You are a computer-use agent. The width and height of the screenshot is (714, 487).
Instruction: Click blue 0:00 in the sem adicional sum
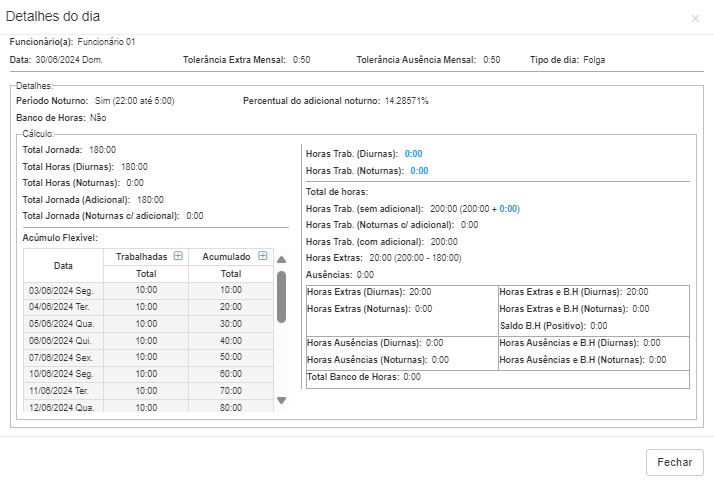(508, 209)
